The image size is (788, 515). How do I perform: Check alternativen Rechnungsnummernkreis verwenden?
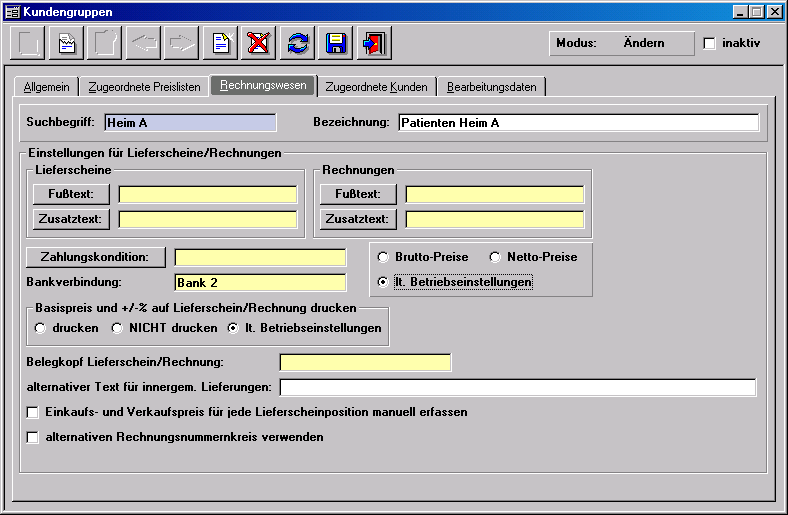[x=33, y=437]
